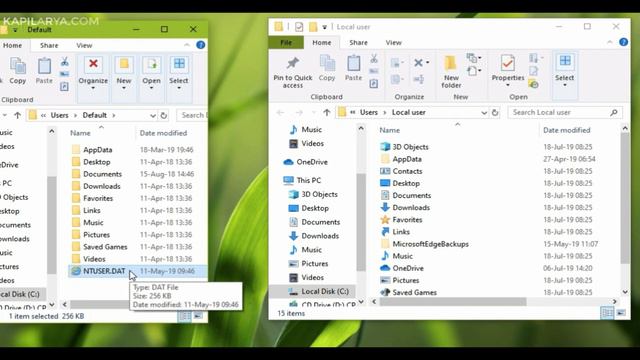
Task: Click the Cut scissors icon in Local user ribbon
Action: (x=374, y=58)
